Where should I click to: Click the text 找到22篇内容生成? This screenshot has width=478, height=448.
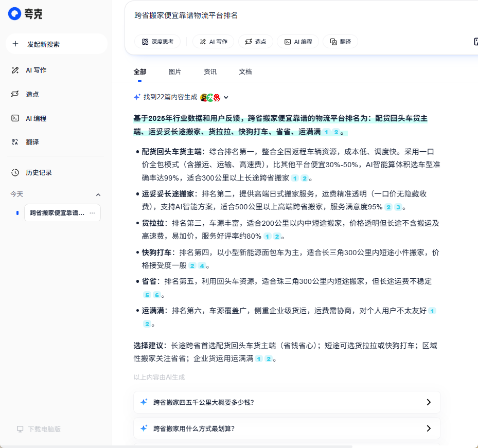tap(170, 97)
